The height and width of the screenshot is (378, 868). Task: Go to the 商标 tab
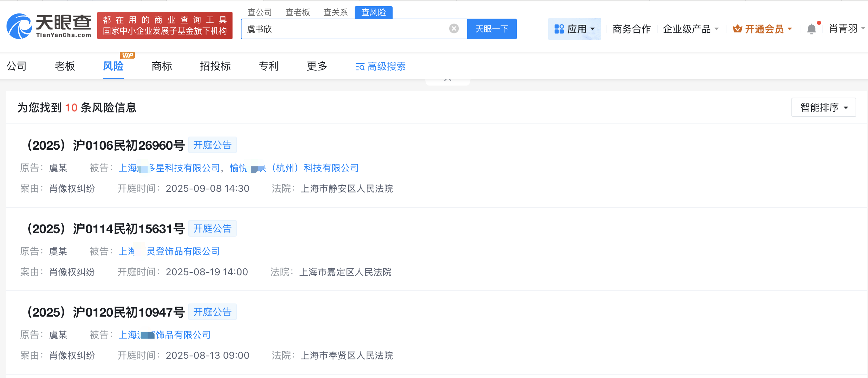pos(162,66)
